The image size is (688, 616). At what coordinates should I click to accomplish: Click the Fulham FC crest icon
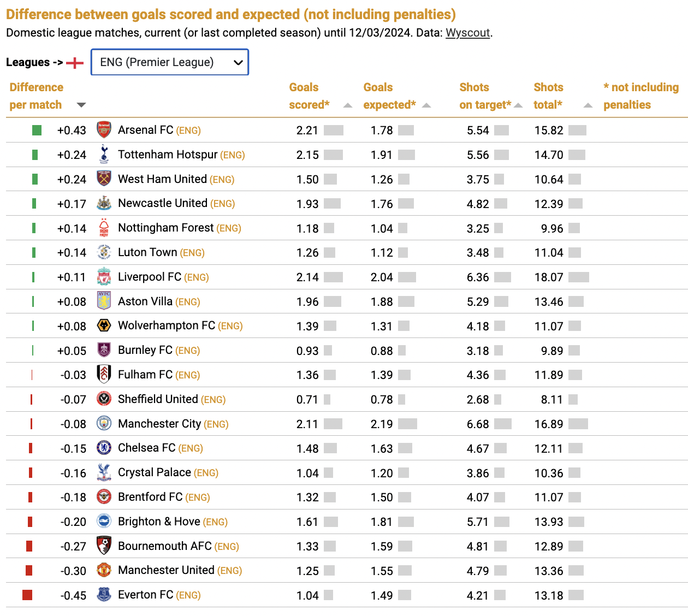tap(104, 375)
